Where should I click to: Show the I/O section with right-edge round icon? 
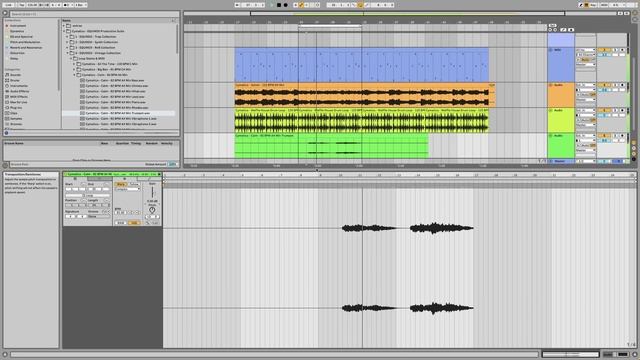point(634,143)
